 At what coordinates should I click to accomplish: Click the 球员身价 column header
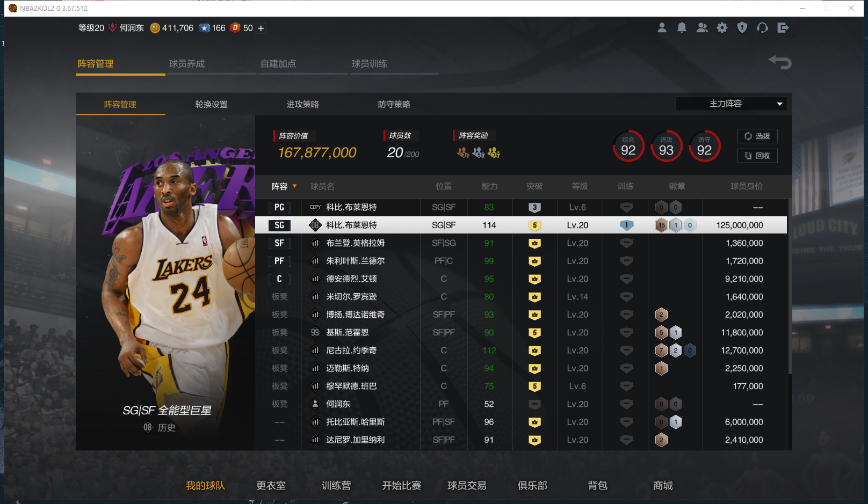[747, 186]
